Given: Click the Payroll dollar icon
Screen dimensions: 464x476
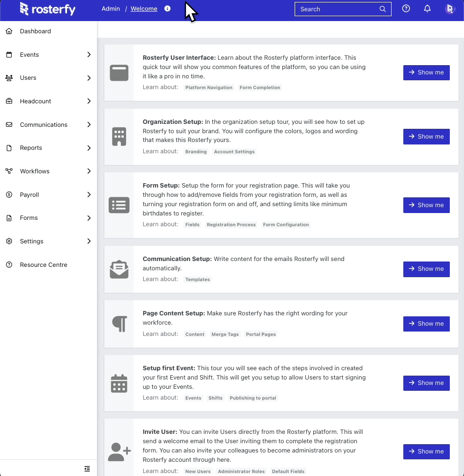Looking at the screenshot, I should 9,194.
